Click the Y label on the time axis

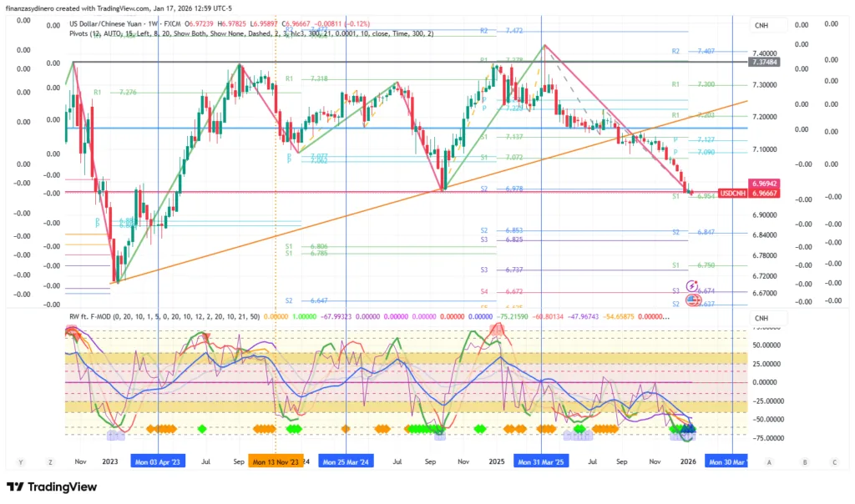(x=20, y=461)
